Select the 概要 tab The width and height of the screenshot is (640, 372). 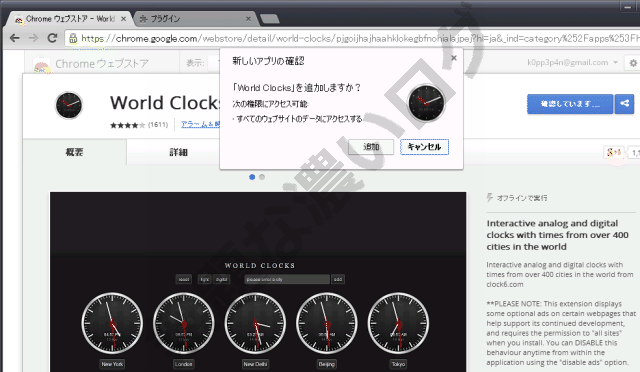(x=74, y=152)
